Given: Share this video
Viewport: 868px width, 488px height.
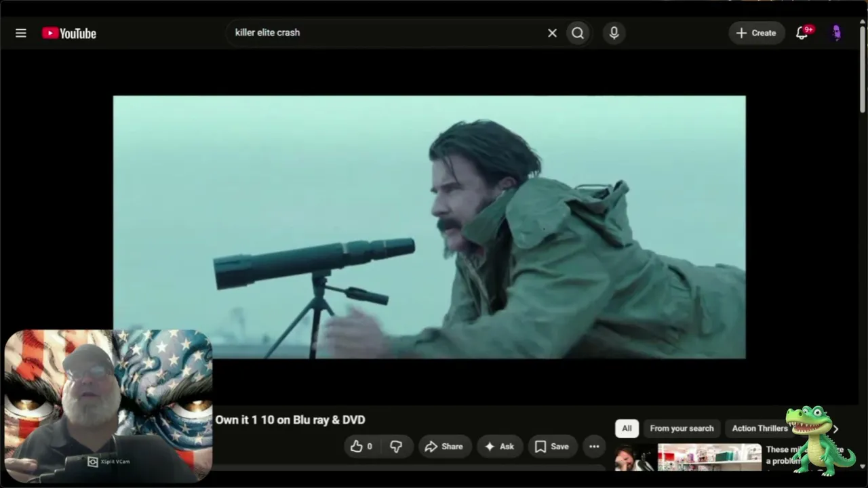Looking at the screenshot, I should point(444,447).
